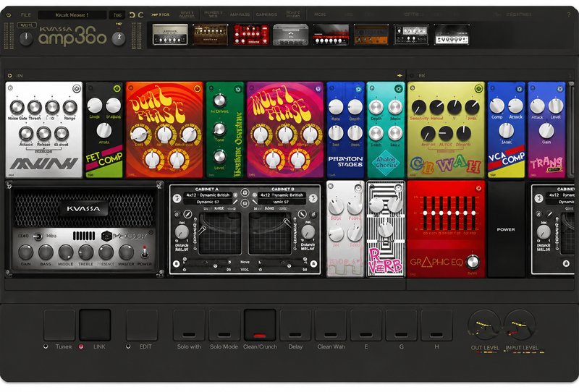Select the first cream amp head thumbnail

click(170, 34)
